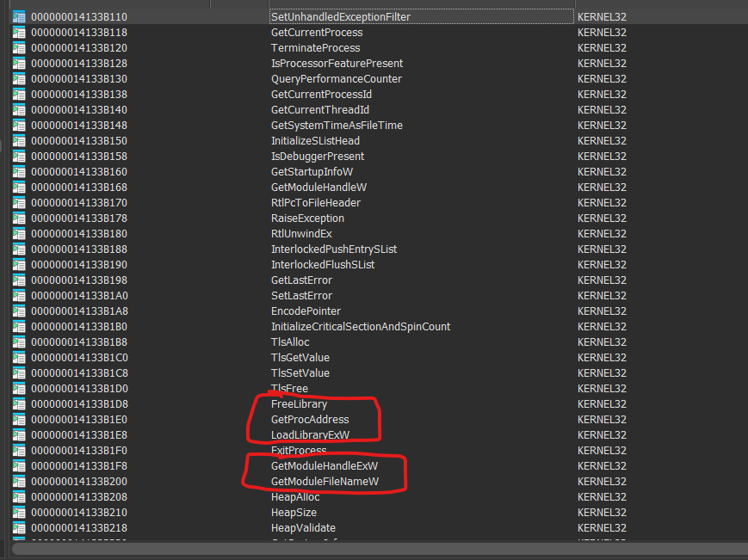Select the IsDebuggerPresent import
This screenshot has height=560, width=748.
tap(317, 156)
